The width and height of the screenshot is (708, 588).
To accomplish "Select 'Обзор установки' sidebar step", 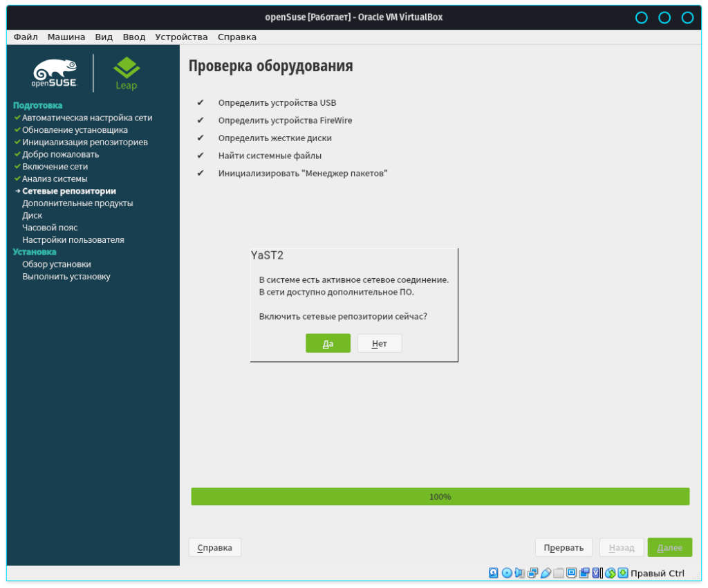I will coord(57,264).
